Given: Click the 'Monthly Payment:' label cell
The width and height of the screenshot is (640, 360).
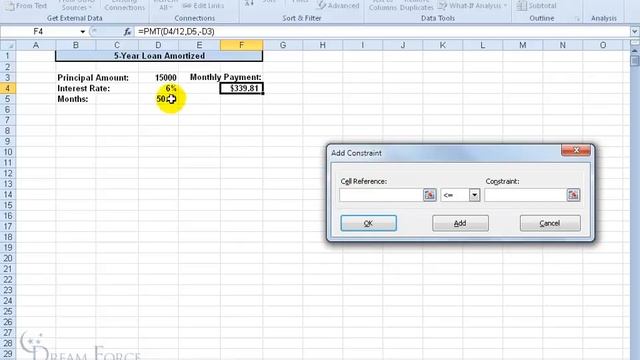Looking at the screenshot, I should tap(226, 77).
